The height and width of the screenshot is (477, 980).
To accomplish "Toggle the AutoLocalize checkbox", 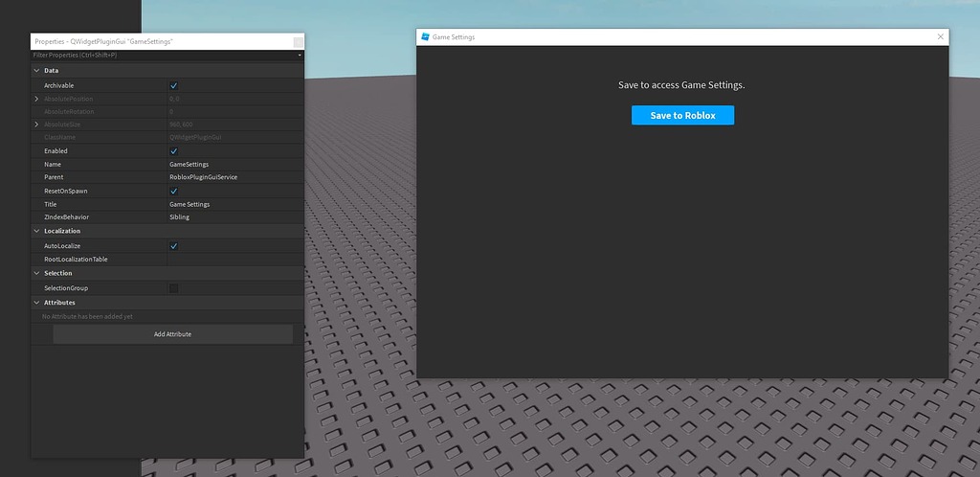I will 174,246.
